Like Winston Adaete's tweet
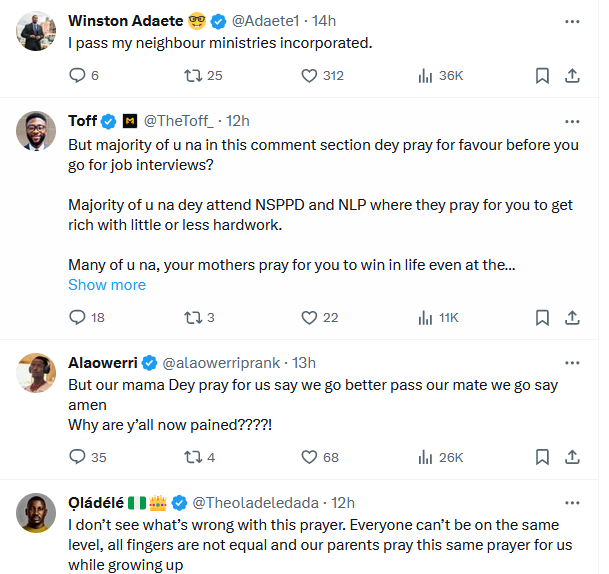Viewport: 609px width, 574px height. [309, 75]
